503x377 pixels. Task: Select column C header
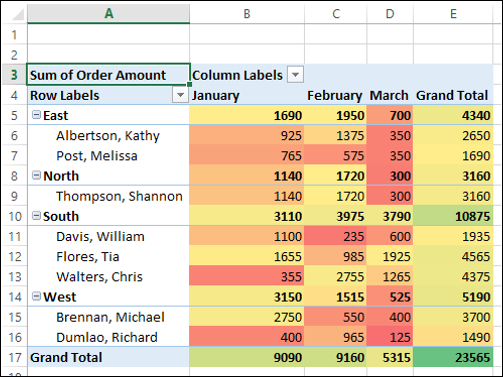336,14
